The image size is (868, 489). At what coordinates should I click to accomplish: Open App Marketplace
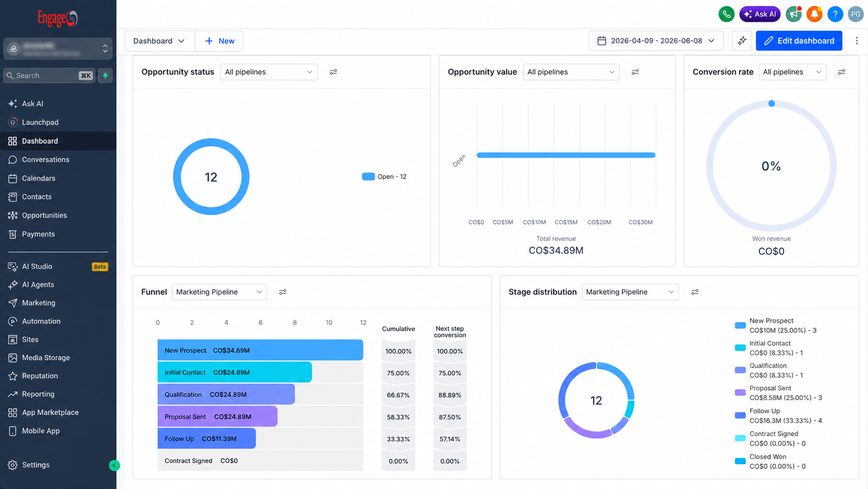tap(58, 412)
